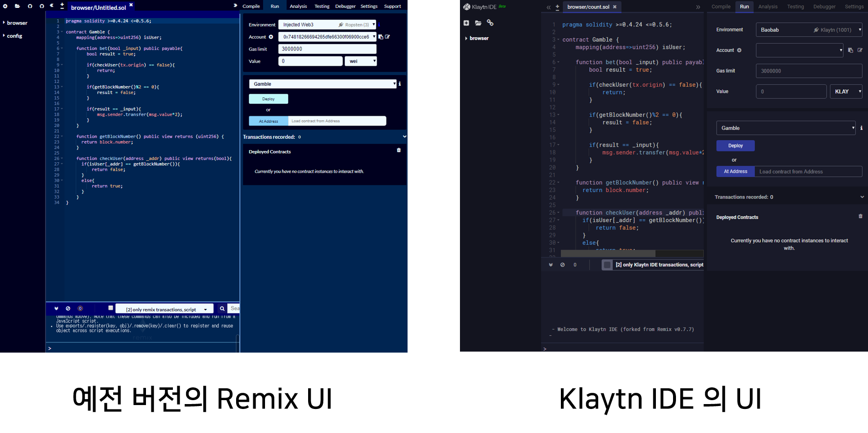Add account plus icon in Klaytn IDE
This screenshot has width=868, height=433.
click(739, 50)
